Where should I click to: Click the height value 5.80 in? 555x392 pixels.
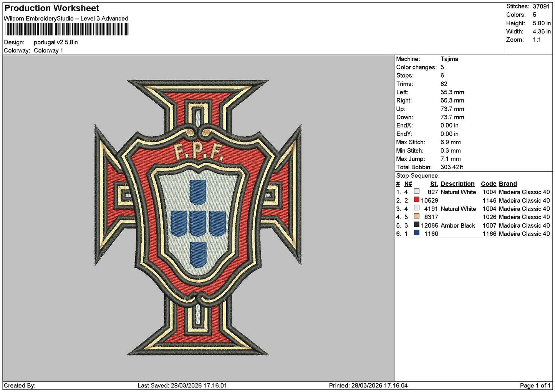coord(542,23)
